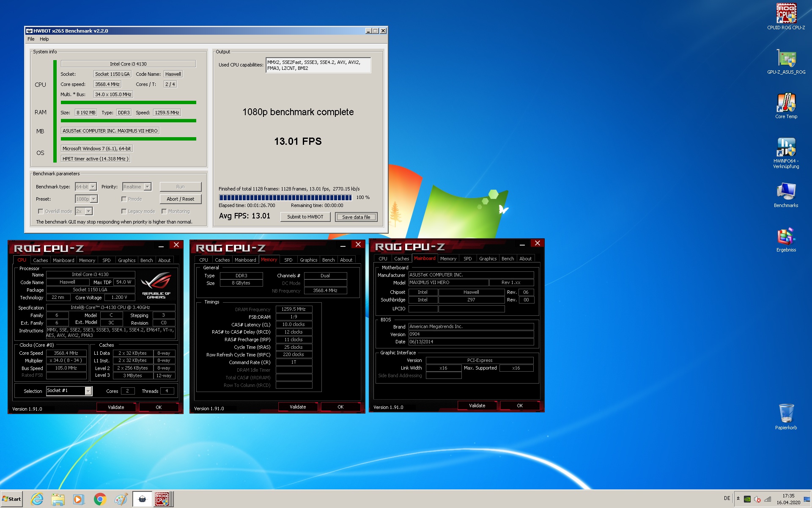Close the ROG CPU-Z Mainboard window
812x508 pixels.
click(x=537, y=243)
